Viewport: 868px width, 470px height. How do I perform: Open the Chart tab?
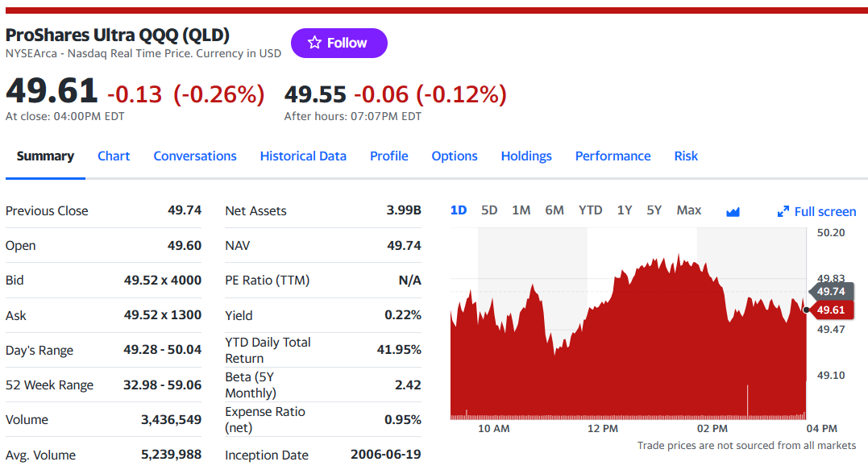coord(114,156)
